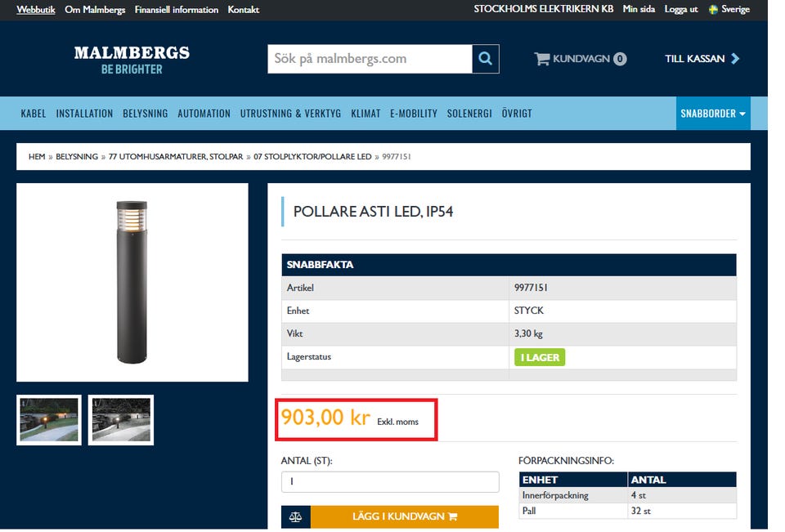Open the Kabel menu
The width and height of the screenshot is (785, 532).
click(33, 114)
